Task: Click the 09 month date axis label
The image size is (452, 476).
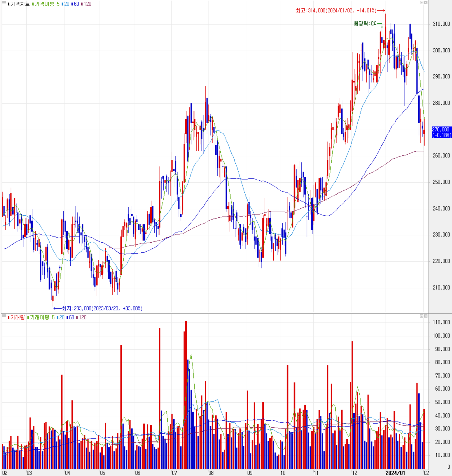Action: point(250,473)
